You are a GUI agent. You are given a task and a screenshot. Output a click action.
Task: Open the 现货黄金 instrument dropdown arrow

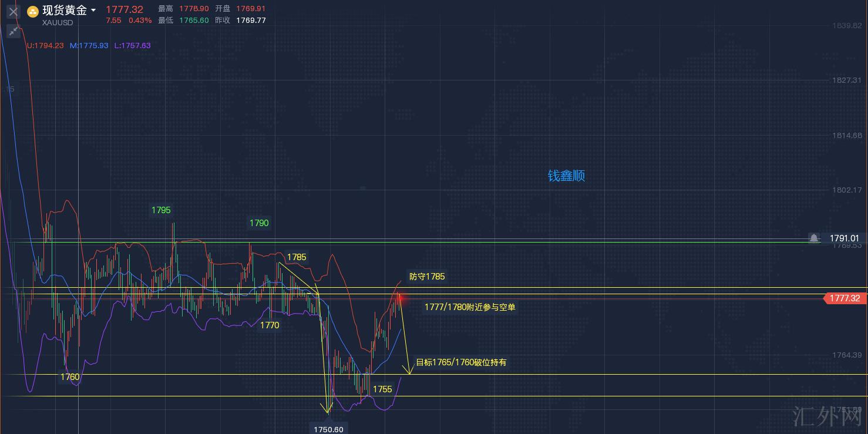pos(93,11)
